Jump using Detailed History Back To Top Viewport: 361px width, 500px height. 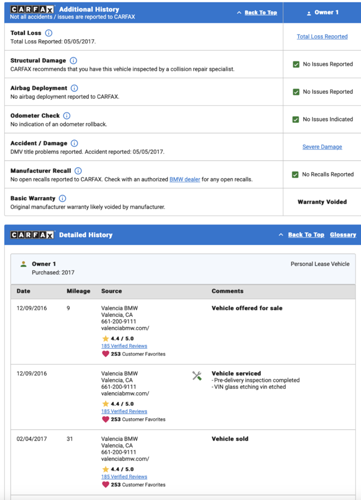click(306, 235)
